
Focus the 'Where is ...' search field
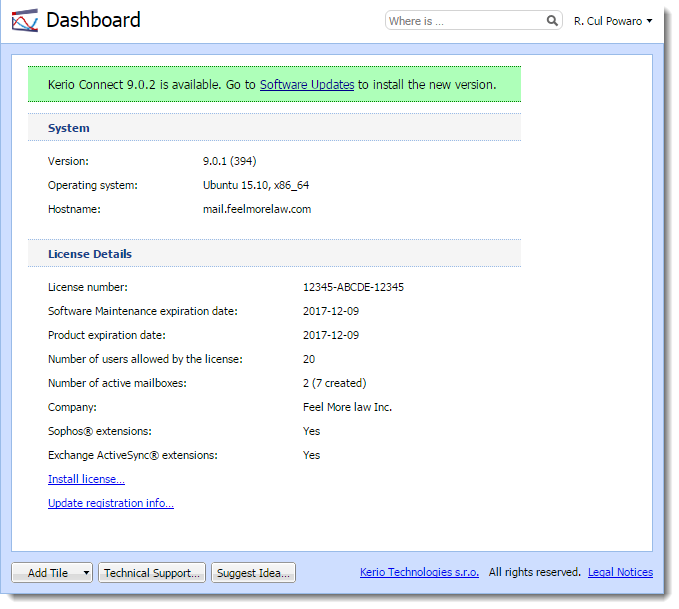[473, 20]
